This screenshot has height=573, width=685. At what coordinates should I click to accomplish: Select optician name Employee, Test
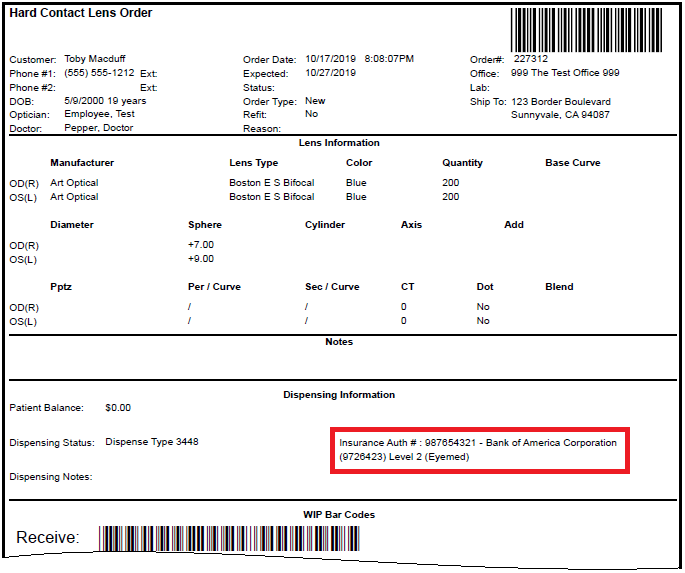coord(100,114)
